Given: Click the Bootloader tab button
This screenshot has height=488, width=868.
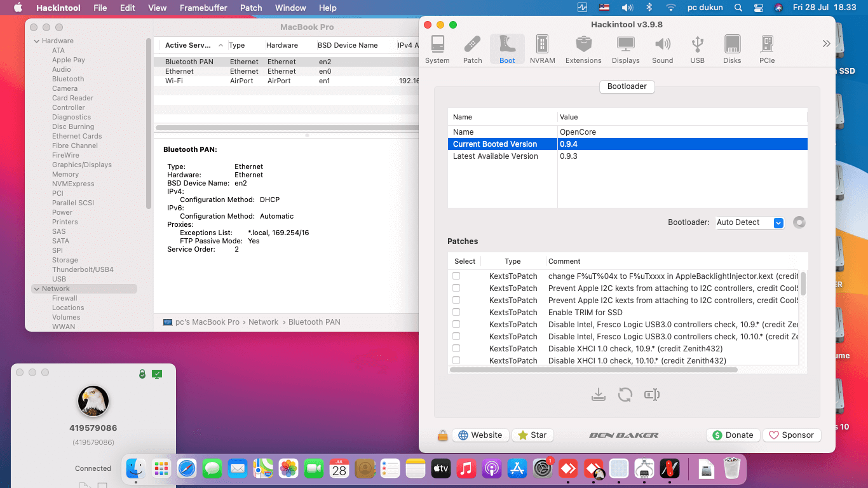Looking at the screenshot, I should coord(627,86).
